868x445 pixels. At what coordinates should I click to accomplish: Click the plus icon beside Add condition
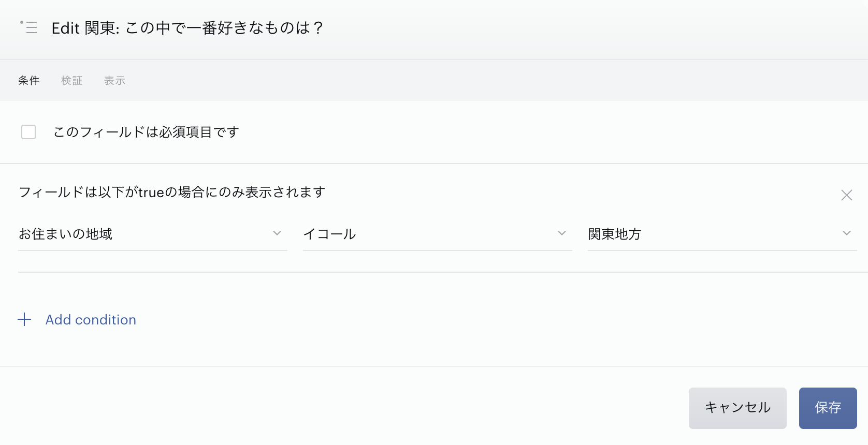(x=24, y=319)
